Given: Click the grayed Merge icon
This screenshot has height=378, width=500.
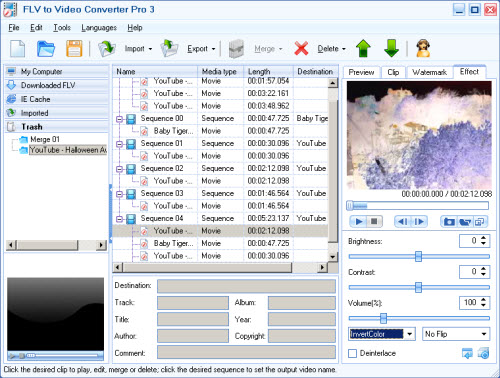Looking at the screenshot, I should click(236, 49).
